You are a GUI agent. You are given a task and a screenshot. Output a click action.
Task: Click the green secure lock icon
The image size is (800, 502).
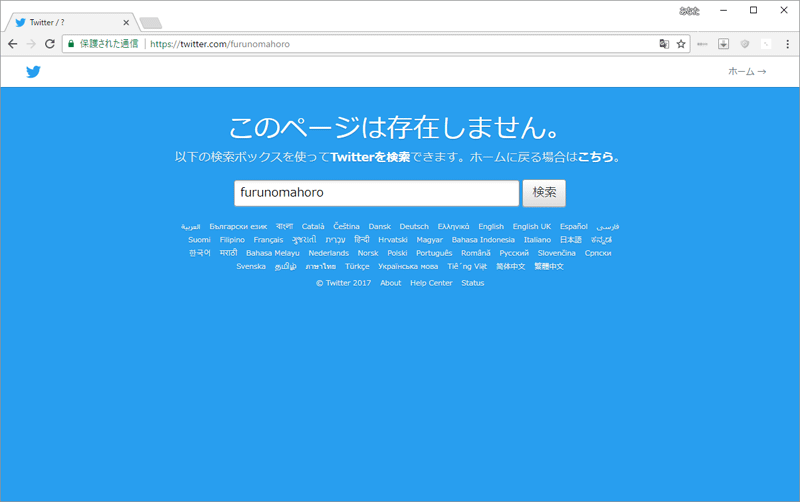point(71,44)
